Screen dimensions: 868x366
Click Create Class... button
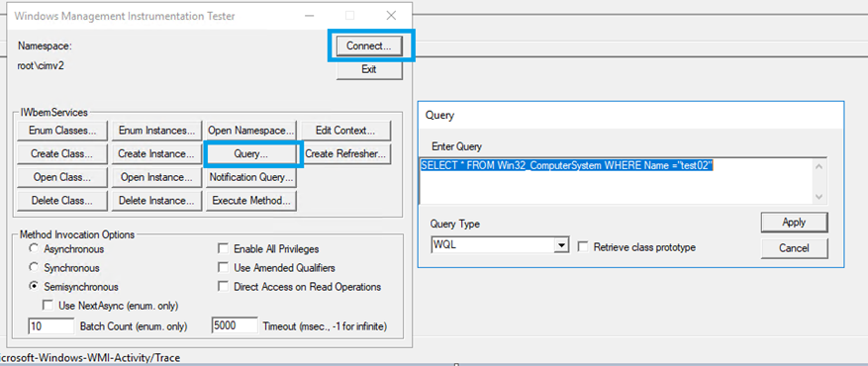(62, 154)
